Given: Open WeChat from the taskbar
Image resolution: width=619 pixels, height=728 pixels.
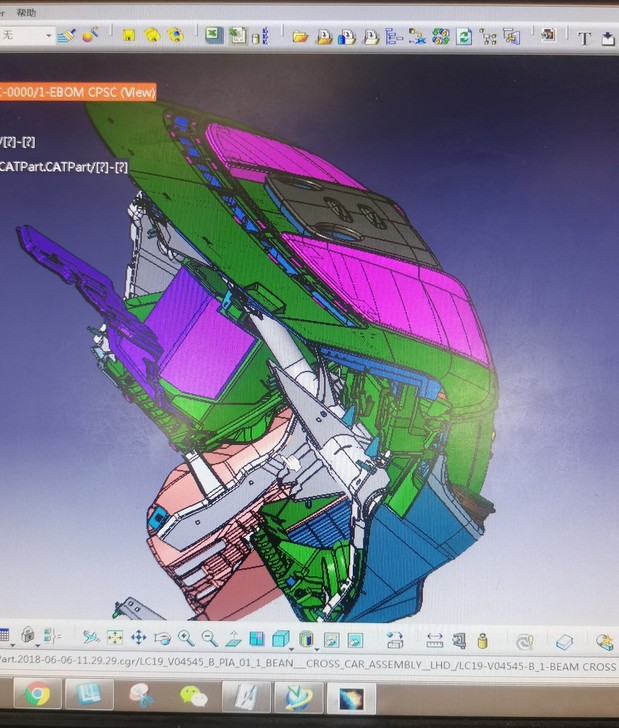Looking at the screenshot, I should [193, 695].
